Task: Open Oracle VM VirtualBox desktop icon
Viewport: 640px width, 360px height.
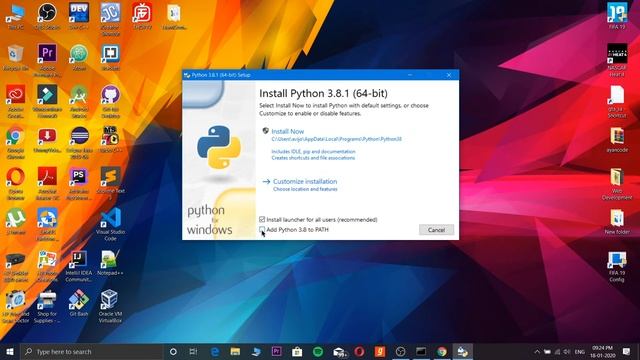Action: 110,306
